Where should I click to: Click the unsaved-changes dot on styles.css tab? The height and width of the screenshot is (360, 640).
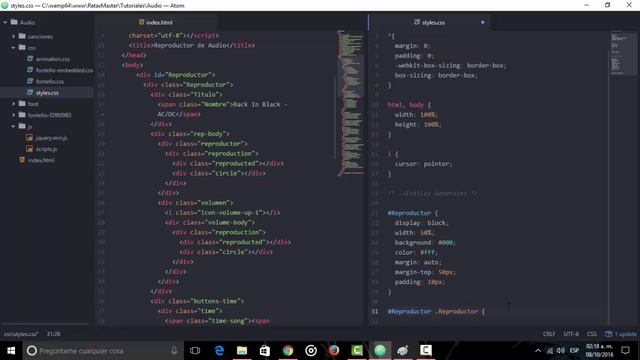click(x=482, y=22)
